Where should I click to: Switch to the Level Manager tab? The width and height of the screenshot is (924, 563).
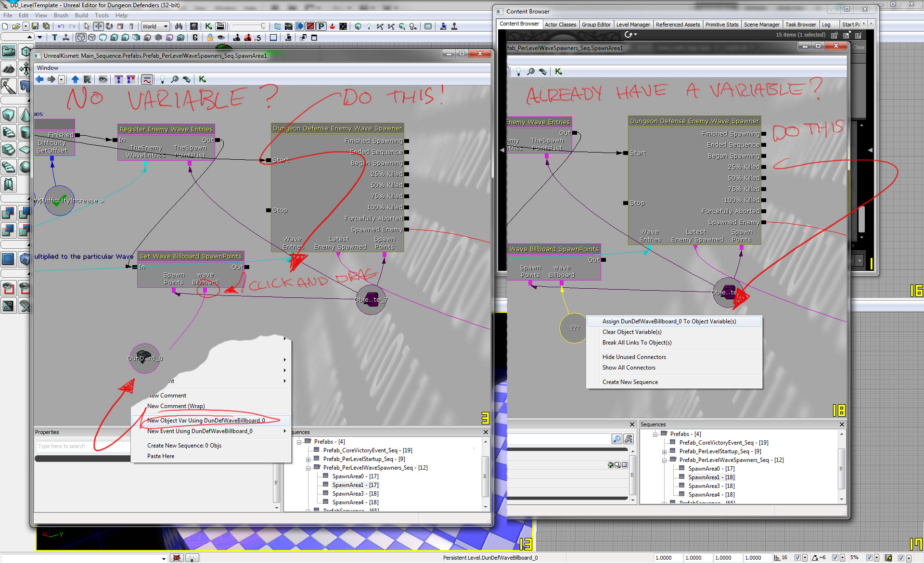click(x=633, y=25)
